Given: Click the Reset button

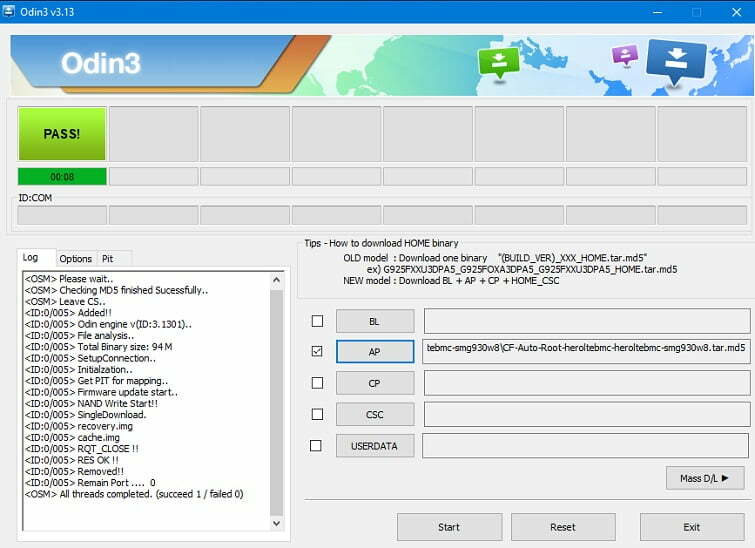Looking at the screenshot, I should point(563,527).
